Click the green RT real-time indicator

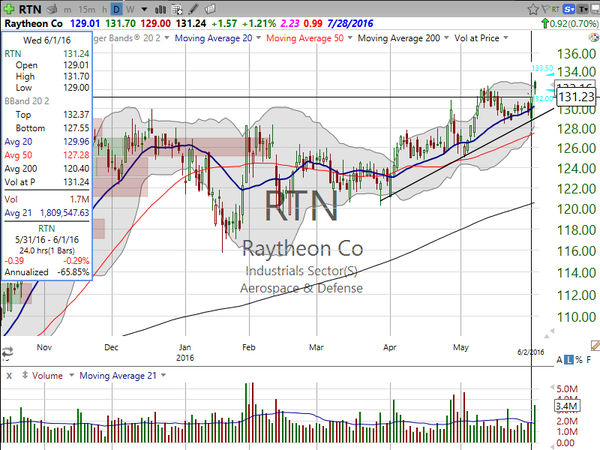coord(555,9)
